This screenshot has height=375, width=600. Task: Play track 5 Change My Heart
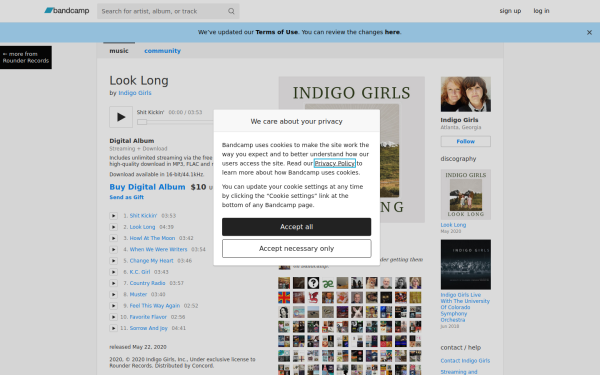(114, 261)
